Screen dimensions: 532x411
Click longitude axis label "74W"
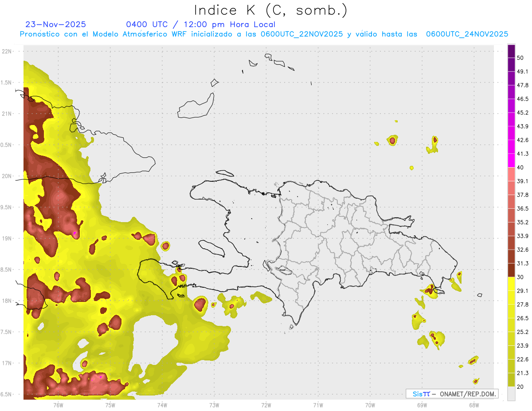coord(162,405)
